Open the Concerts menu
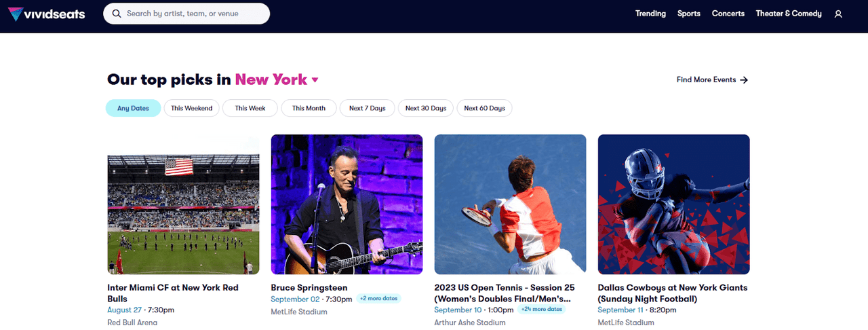 (728, 14)
